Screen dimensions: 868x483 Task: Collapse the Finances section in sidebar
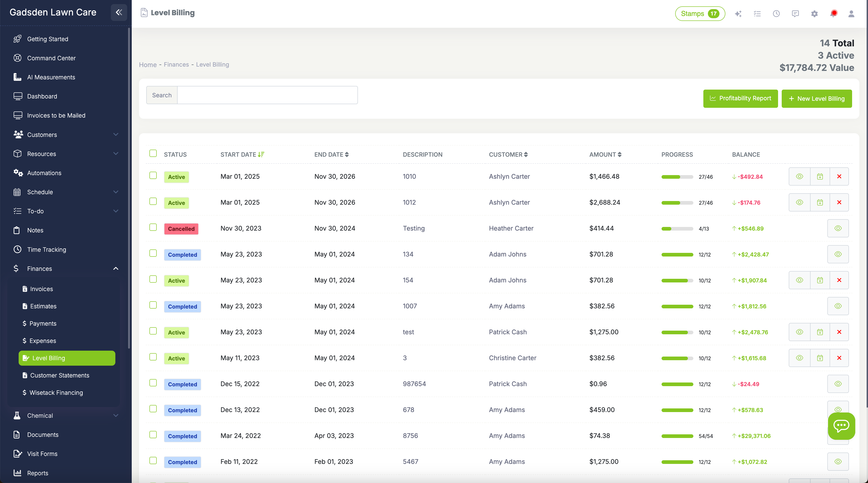[x=116, y=269]
